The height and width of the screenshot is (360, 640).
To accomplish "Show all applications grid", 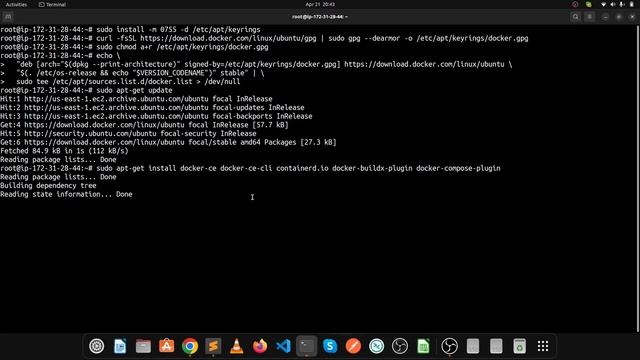I will [543, 346].
